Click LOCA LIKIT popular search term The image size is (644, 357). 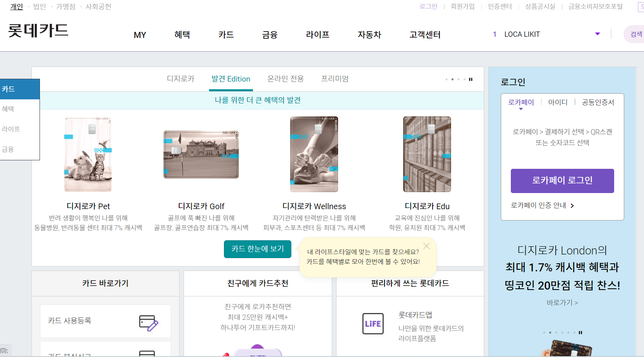[522, 34]
